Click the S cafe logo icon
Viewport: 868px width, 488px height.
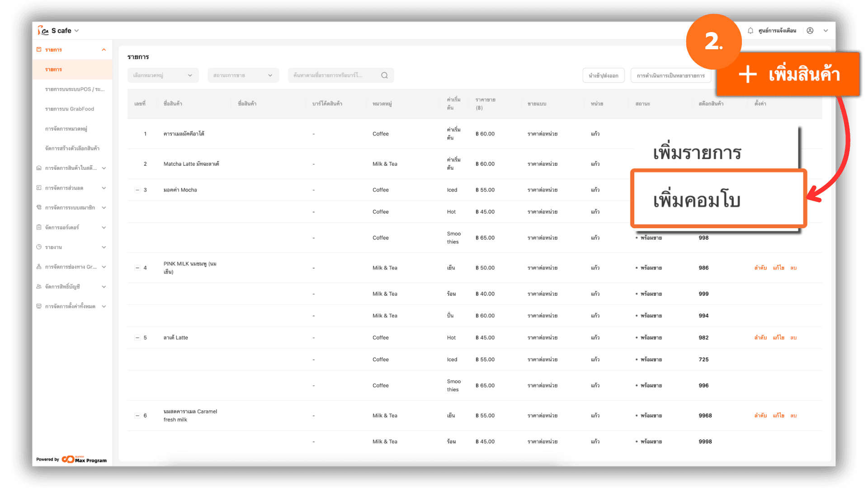[43, 30]
